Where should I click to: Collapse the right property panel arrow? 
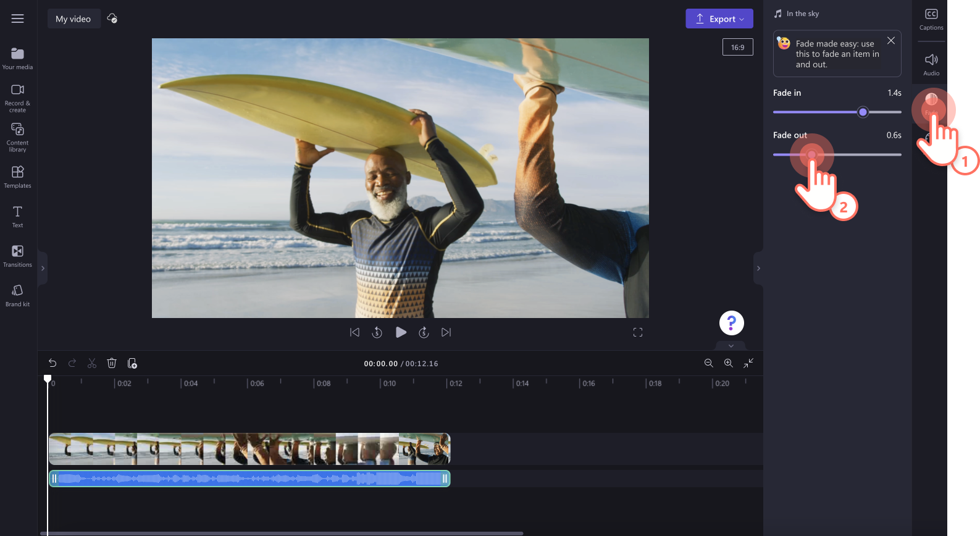(758, 268)
